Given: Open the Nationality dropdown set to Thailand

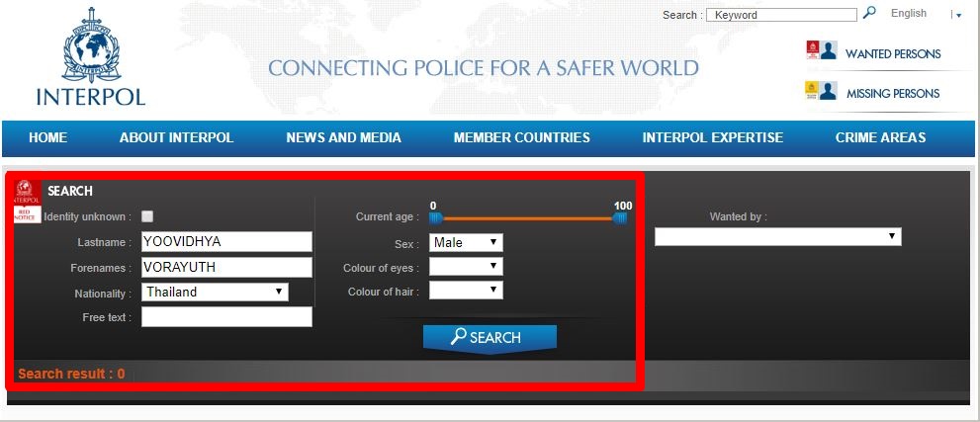Looking at the screenshot, I should (215, 292).
